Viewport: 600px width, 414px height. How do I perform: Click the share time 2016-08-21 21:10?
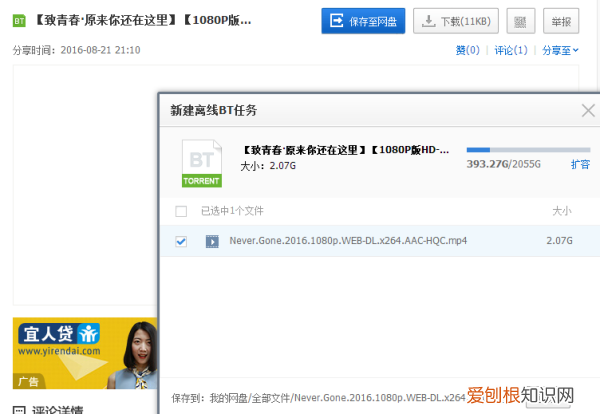tap(100, 50)
